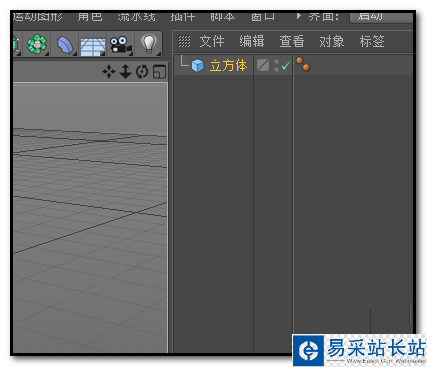Image resolution: width=427 pixels, height=367 pixels.
Task: Select the blue deformer bend tool icon
Action: (x=65, y=45)
